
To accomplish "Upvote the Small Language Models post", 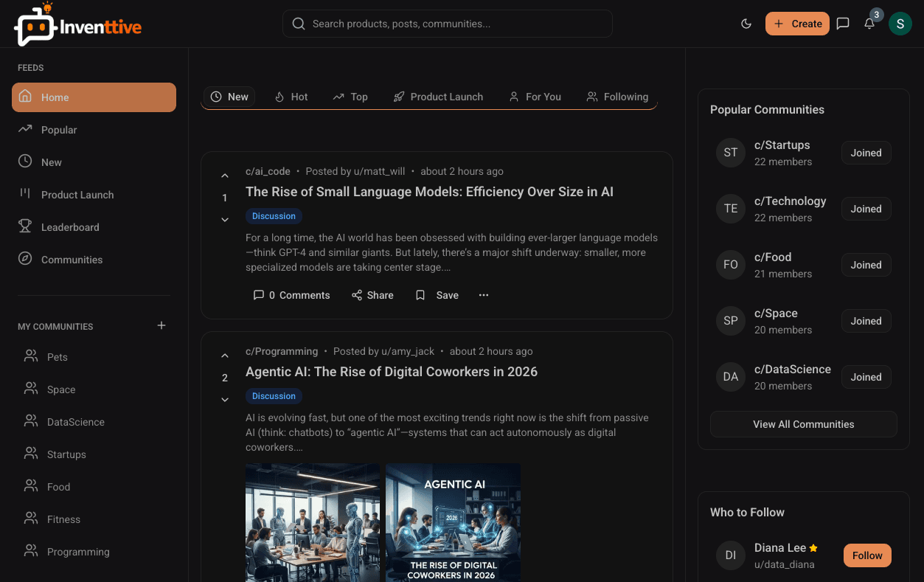I will [225, 176].
